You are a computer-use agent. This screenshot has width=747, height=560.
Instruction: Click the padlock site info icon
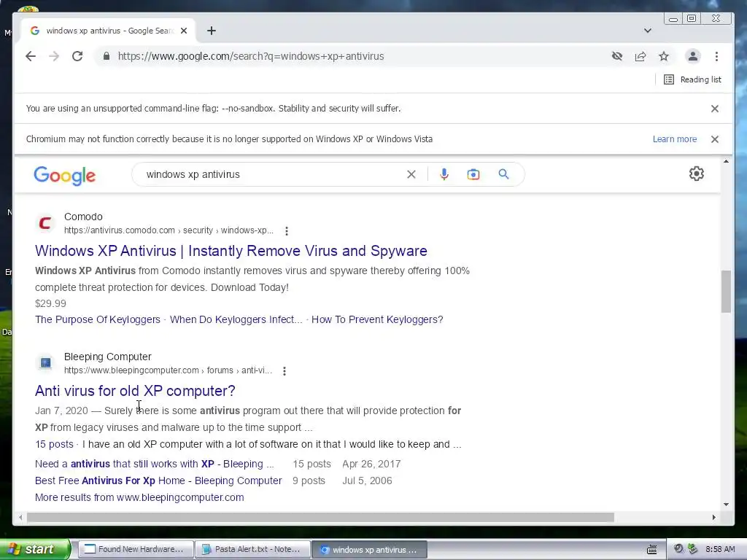tap(107, 56)
